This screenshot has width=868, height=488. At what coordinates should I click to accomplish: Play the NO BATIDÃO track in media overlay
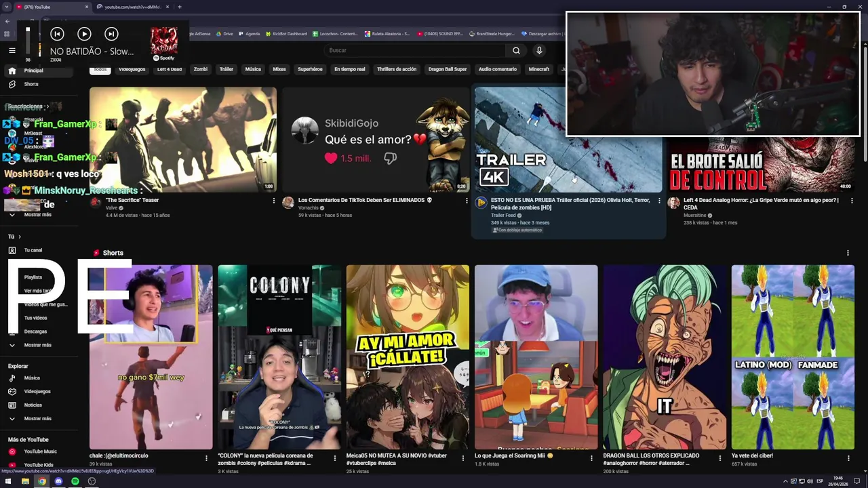(x=84, y=34)
